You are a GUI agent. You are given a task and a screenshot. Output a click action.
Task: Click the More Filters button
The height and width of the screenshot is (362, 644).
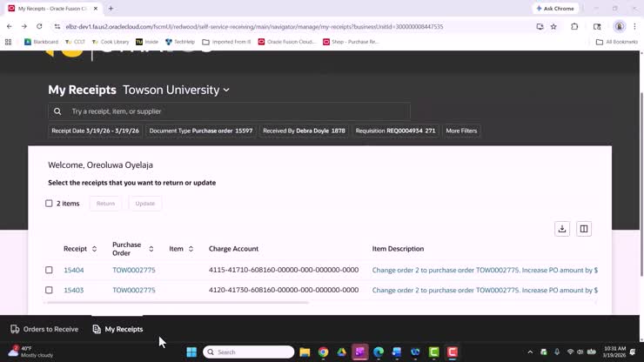(x=461, y=131)
